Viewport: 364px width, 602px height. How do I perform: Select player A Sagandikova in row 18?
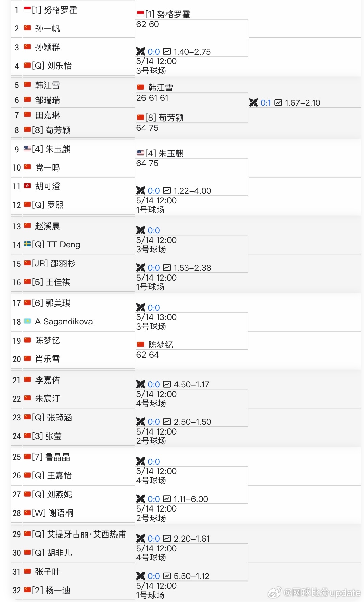pyautogui.click(x=64, y=322)
